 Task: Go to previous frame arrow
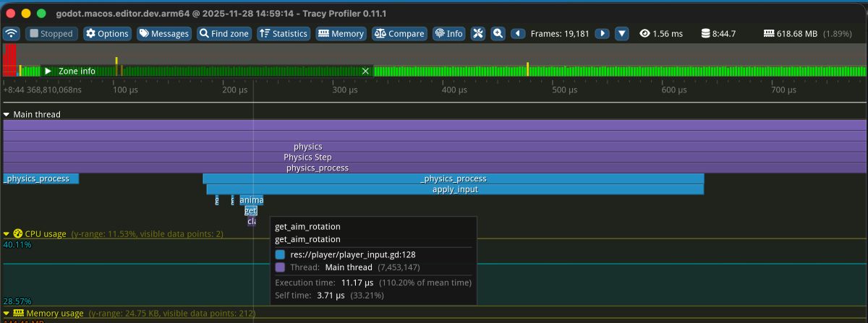(518, 33)
